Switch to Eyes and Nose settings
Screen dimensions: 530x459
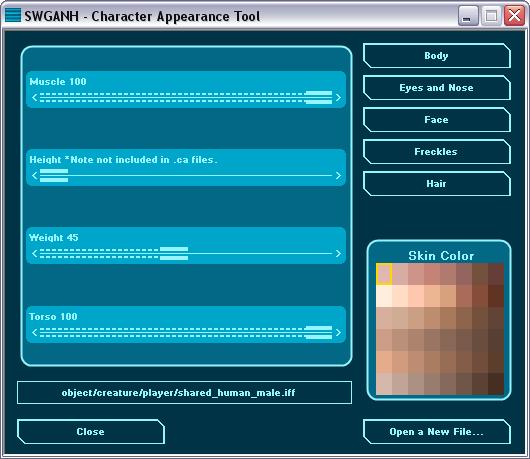(436, 88)
